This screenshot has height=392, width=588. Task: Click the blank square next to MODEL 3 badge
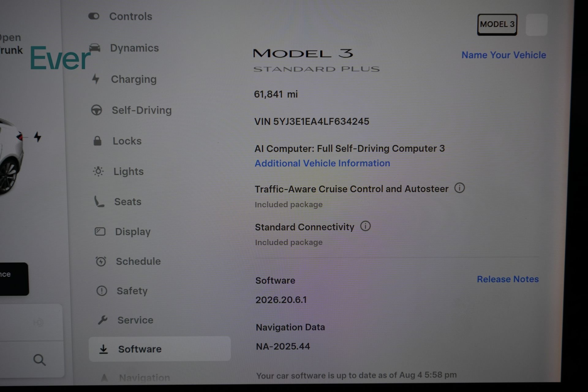click(537, 25)
